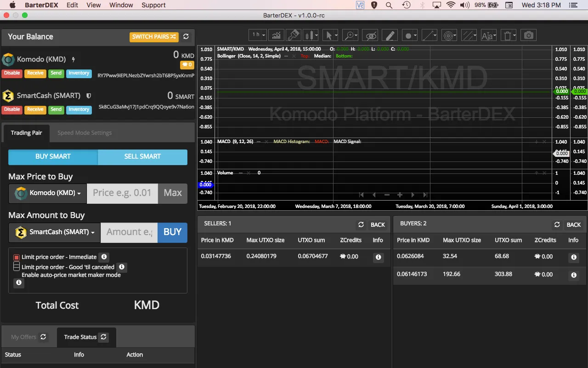Open info for buyer price 0.0626084
588x368 pixels.
pyautogui.click(x=574, y=258)
